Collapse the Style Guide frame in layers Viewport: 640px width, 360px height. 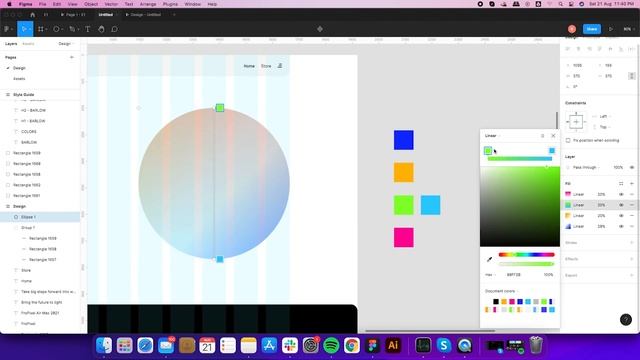7,95
